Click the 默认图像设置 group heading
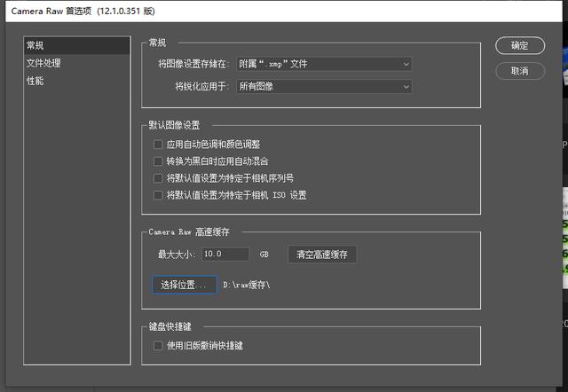Viewport: 568px width, 392px height. [x=174, y=125]
